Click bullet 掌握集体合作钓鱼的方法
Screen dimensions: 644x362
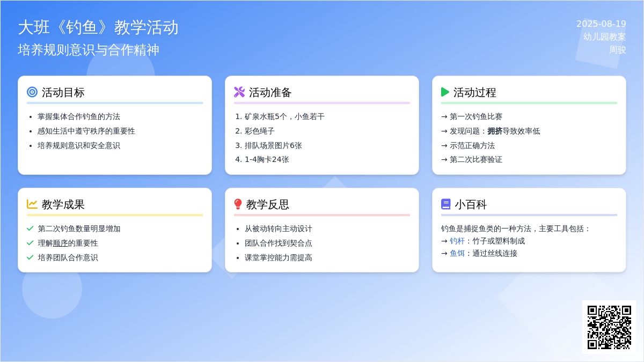point(79,116)
